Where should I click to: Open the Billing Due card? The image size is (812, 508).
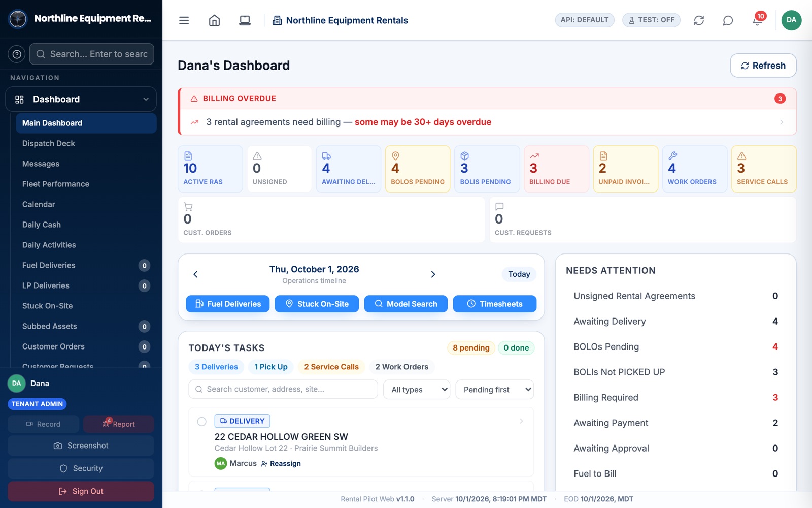[556, 169]
